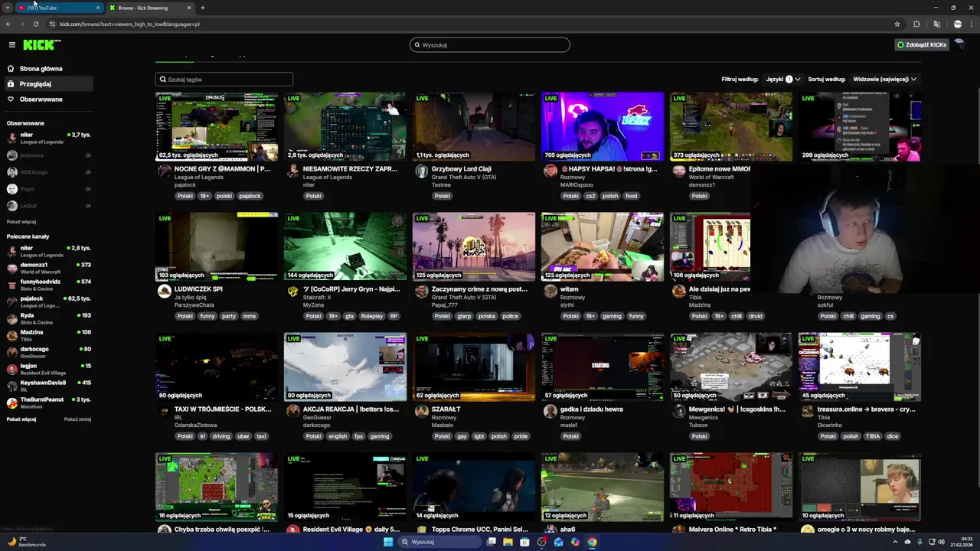This screenshot has width=980, height=551.
Task: Open the browser extensions menu
Action: point(916,24)
